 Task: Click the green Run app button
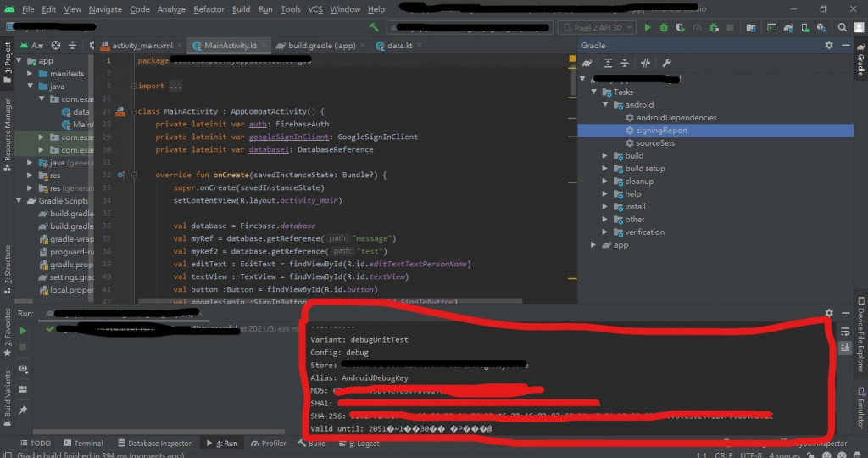(x=647, y=27)
